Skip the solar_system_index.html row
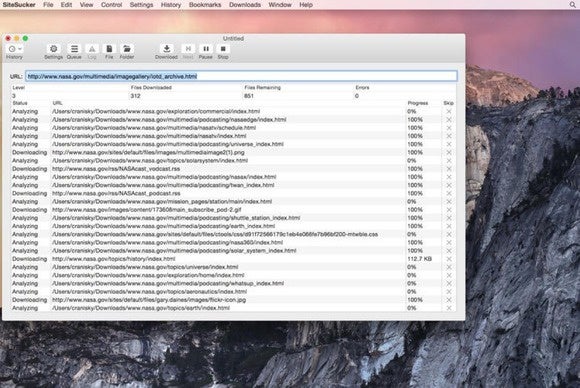 point(449,251)
